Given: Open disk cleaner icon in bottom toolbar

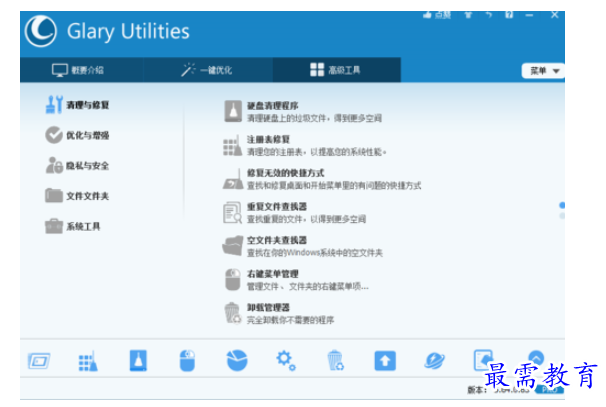Looking at the screenshot, I should tap(138, 360).
